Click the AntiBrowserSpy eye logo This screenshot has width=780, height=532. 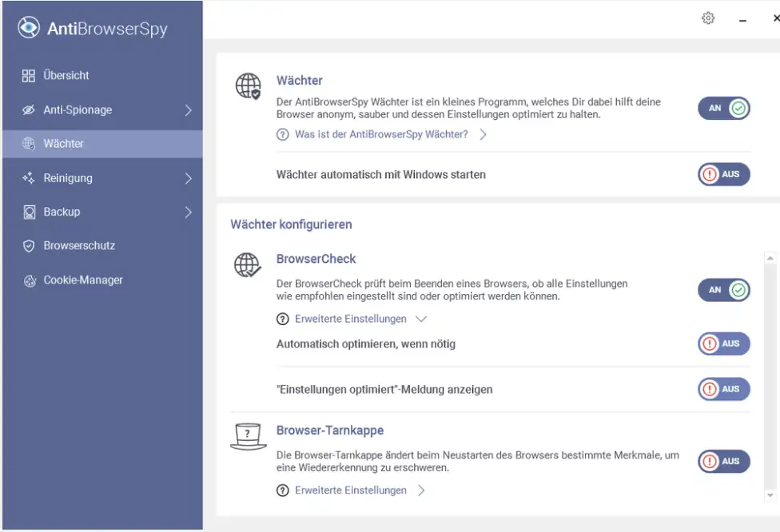point(29,28)
